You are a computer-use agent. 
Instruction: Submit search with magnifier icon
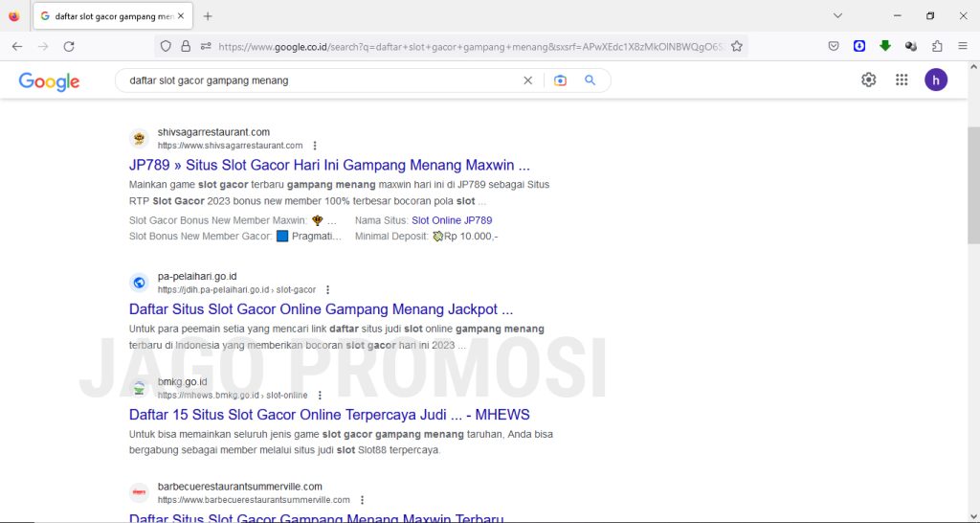[590, 80]
